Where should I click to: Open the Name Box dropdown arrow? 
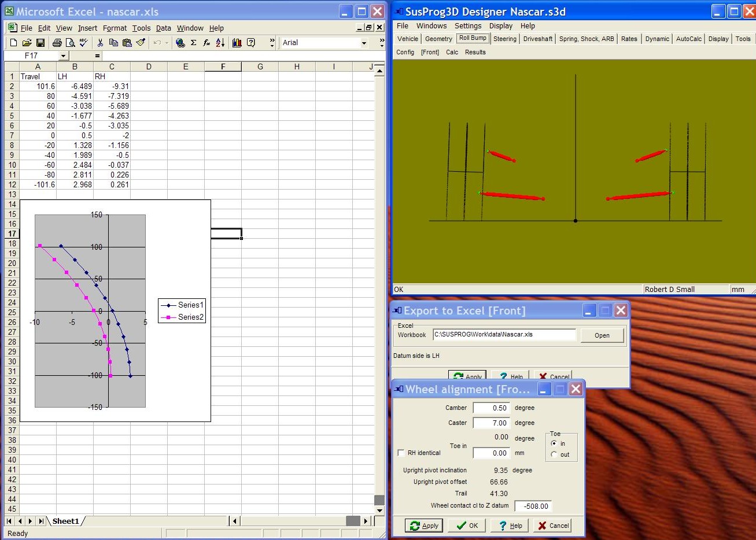coord(63,56)
